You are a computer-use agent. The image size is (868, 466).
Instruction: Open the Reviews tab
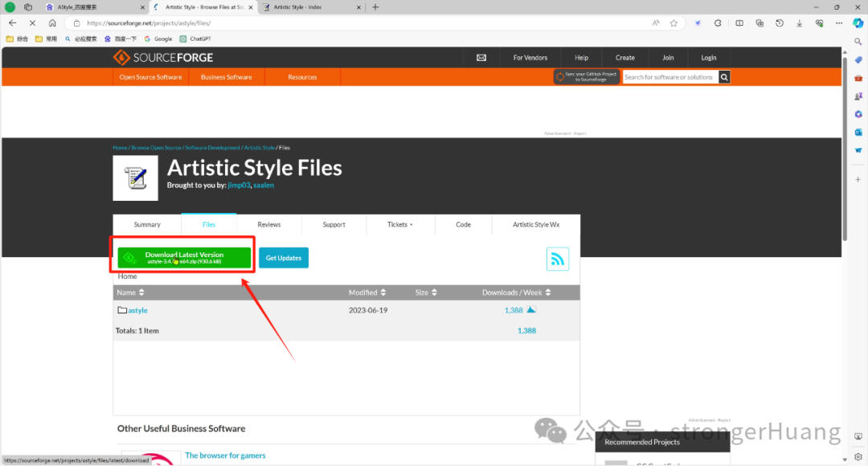pyautogui.click(x=269, y=225)
